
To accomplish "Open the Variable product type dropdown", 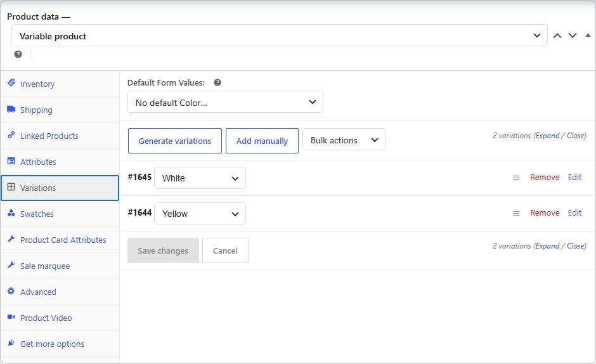I will pyautogui.click(x=280, y=36).
